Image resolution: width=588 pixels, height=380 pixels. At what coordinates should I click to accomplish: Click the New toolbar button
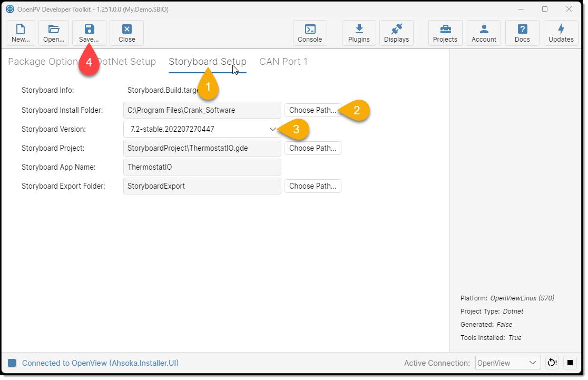(21, 33)
